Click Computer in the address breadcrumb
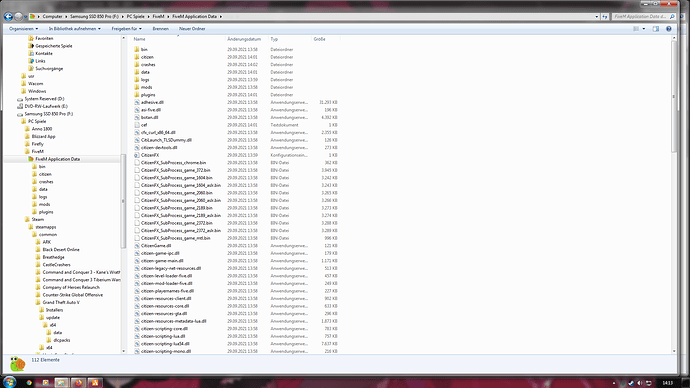The width and height of the screenshot is (690, 388). click(52, 17)
